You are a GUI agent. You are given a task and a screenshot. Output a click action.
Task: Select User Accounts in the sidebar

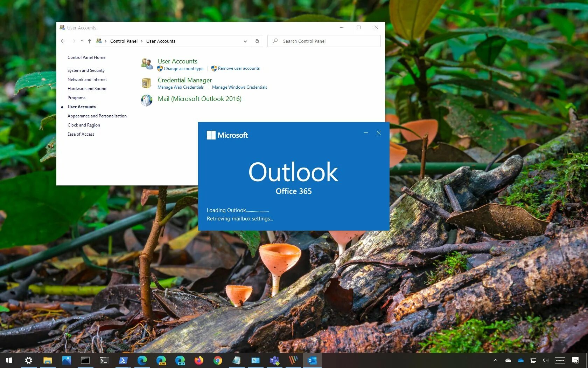(x=82, y=107)
